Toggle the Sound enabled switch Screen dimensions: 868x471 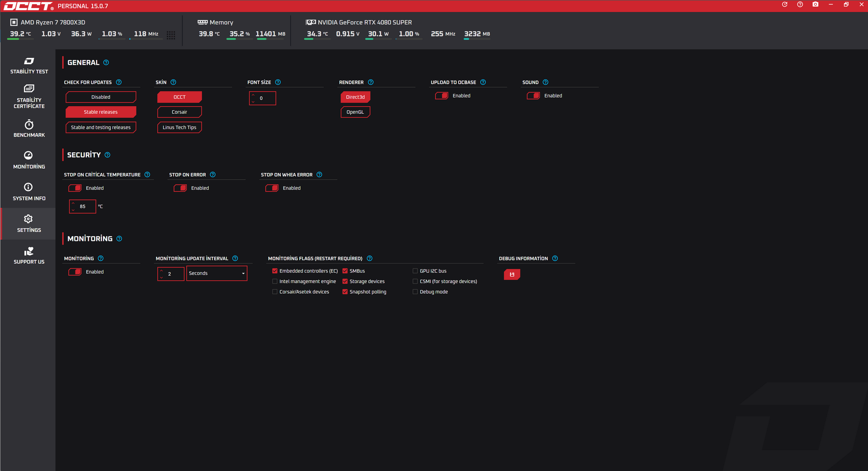click(533, 96)
